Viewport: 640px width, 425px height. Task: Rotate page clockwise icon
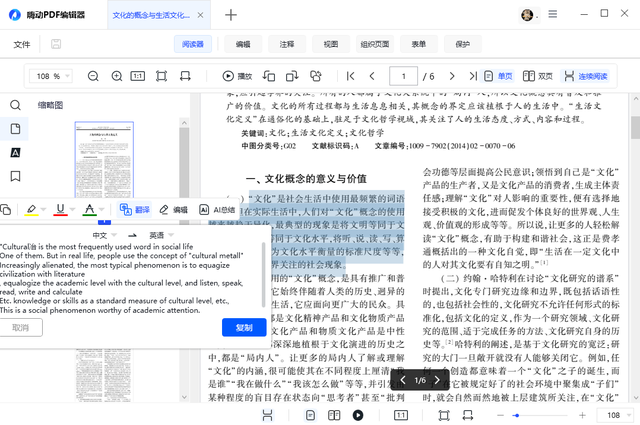coord(292,76)
